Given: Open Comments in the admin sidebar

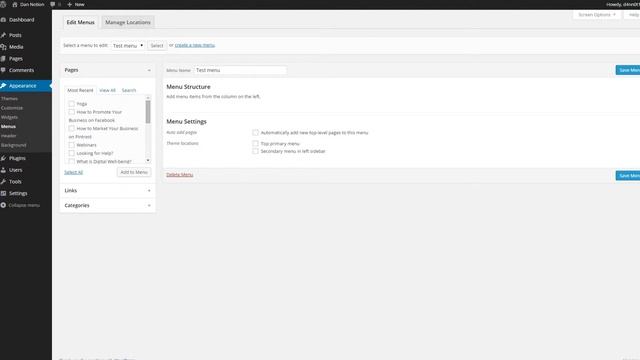Looking at the screenshot, I should click(x=21, y=70).
